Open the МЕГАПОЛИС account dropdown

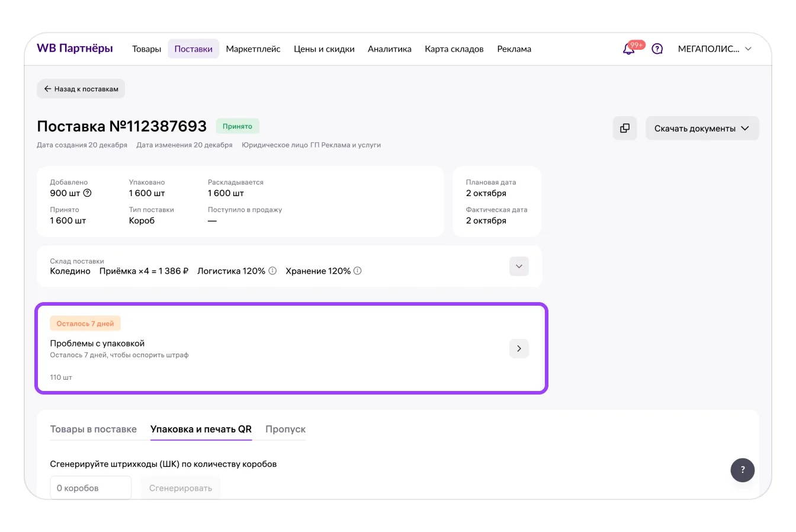coord(714,49)
